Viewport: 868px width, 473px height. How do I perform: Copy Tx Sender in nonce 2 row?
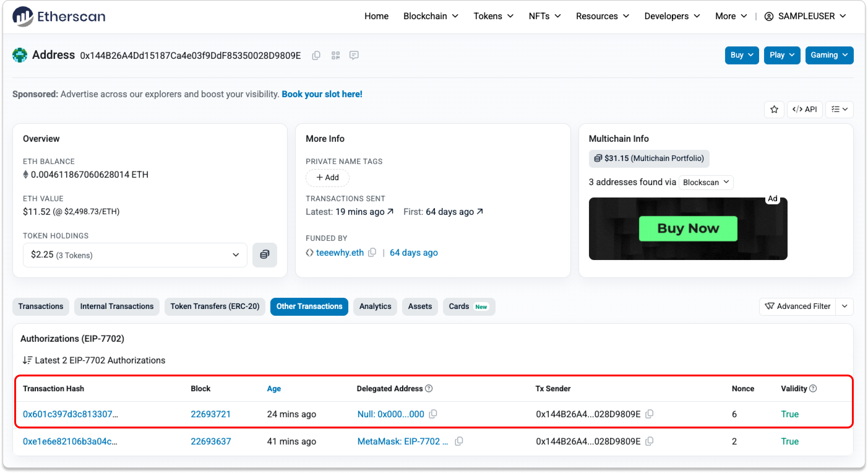click(x=649, y=441)
